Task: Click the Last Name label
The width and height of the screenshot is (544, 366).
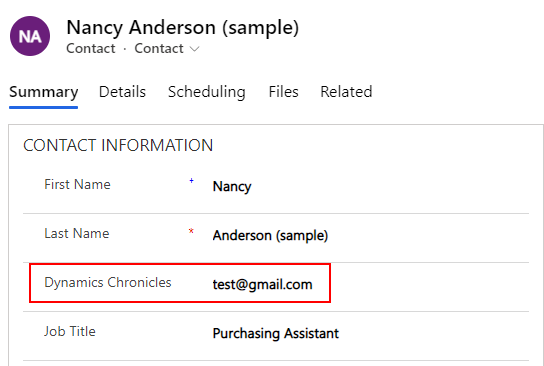Action: 77,233
